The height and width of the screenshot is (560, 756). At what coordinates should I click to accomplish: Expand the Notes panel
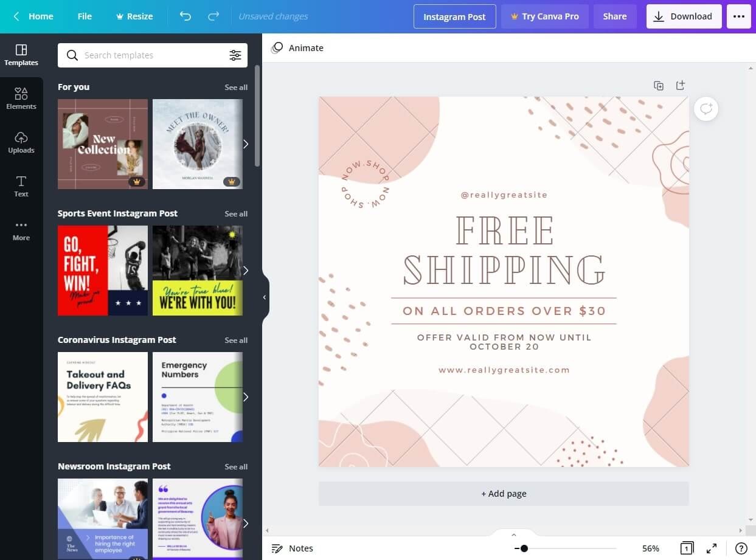pos(293,548)
